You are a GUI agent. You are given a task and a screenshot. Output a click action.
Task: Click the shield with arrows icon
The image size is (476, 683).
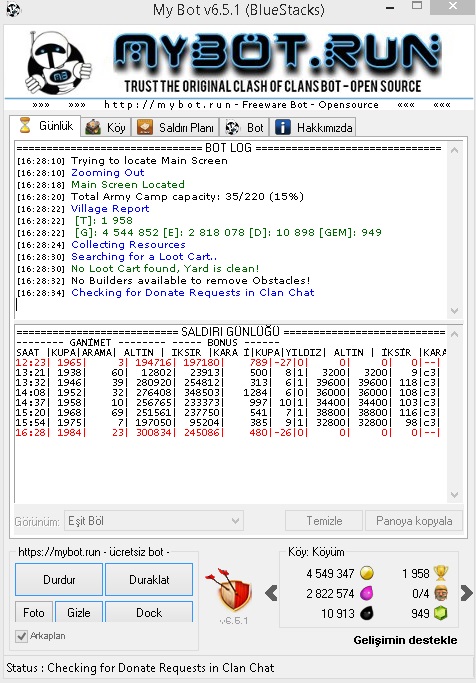click(x=230, y=589)
